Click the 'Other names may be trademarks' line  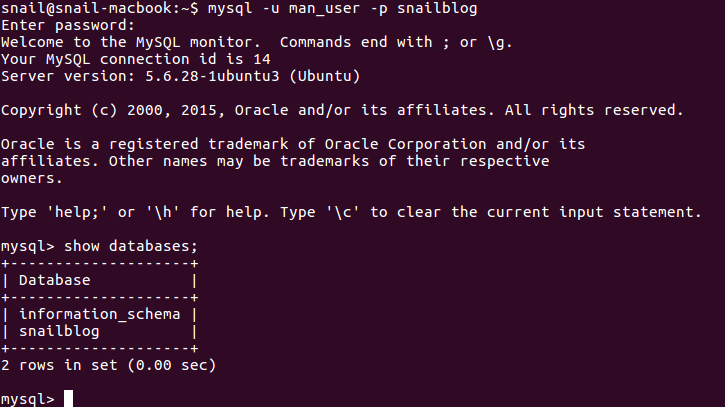tap(328, 161)
